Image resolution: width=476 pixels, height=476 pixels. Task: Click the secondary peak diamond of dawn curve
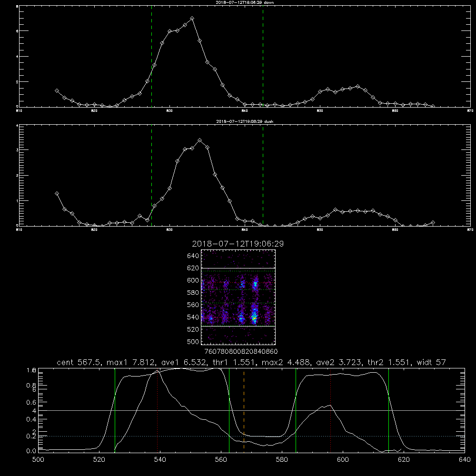pyautogui.click(x=357, y=87)
